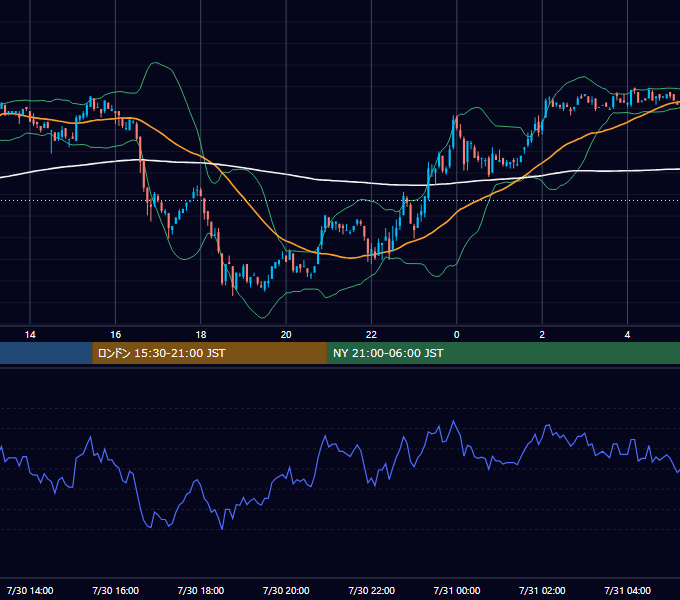Screen dimensions: 680x600
Task: Click the 14 hour axis label
Action: 30,335
